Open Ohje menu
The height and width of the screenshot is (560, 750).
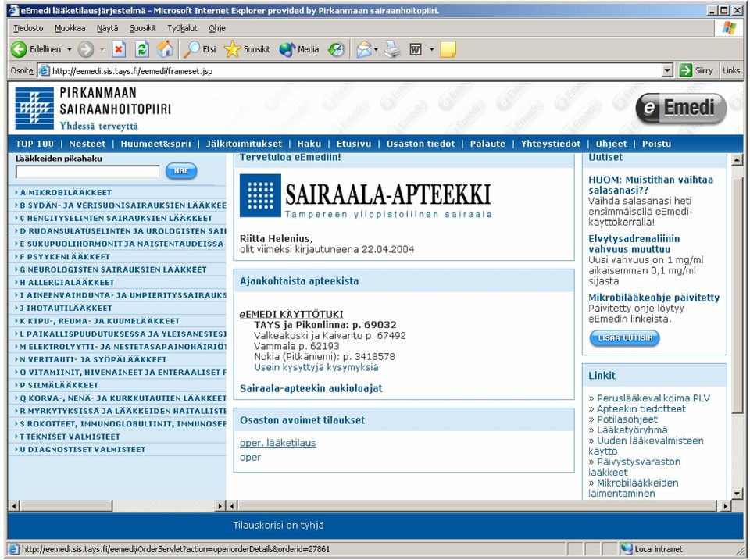tap(217, 28)
